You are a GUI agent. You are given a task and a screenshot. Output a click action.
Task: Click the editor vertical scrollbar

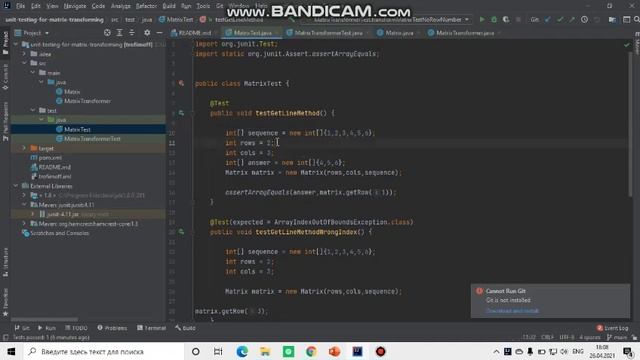click(631, 124)
